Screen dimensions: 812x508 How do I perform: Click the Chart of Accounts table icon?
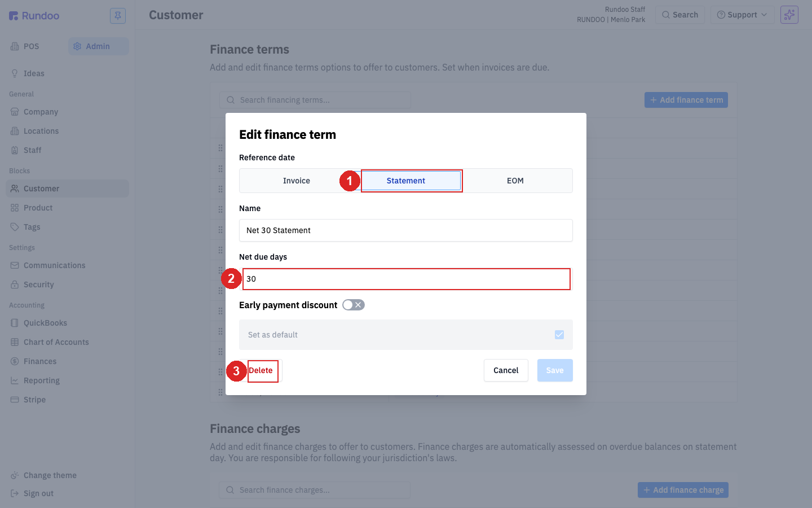point(15,342)
